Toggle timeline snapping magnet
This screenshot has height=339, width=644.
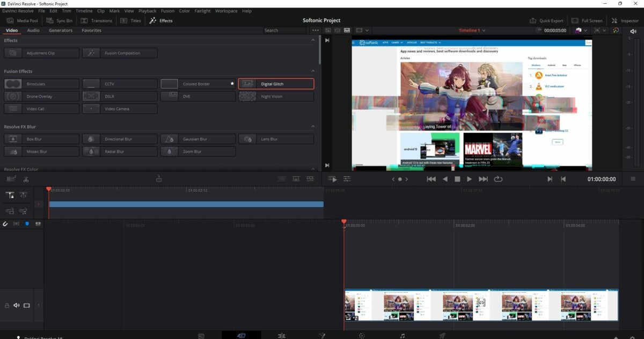click(x=5, y=223)
